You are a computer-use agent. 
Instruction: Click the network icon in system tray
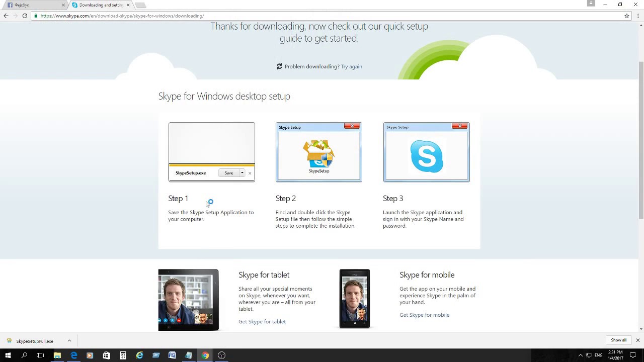click(x=589, y=355)
